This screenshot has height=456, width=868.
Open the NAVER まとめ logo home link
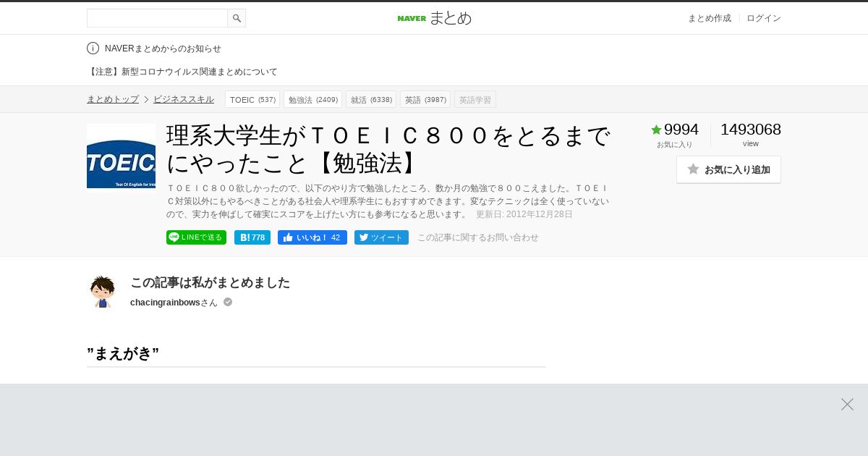coord(434,18)
